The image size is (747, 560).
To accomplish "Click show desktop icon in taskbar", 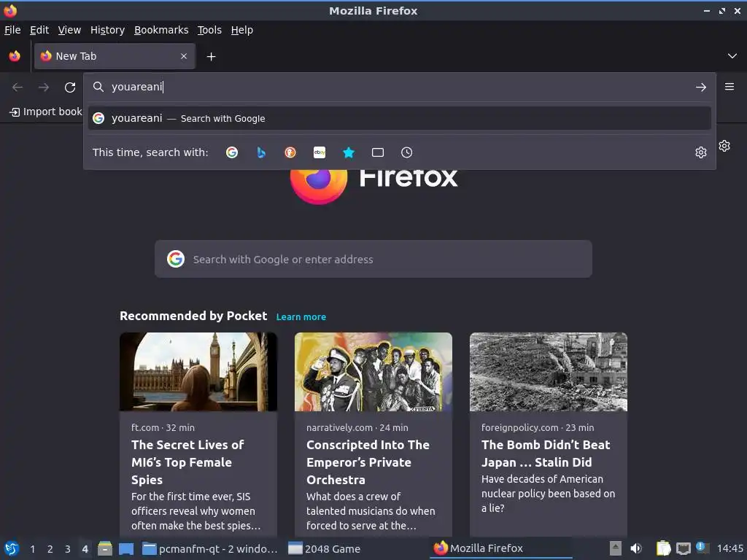I will click(x=125, y=548).
